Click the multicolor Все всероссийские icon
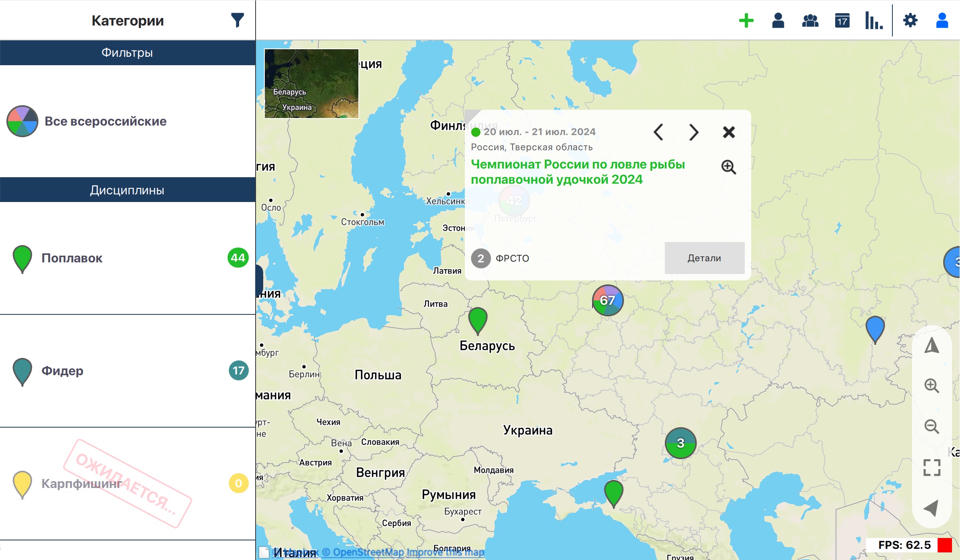This screenshot has height=560, width=960. 22,121
